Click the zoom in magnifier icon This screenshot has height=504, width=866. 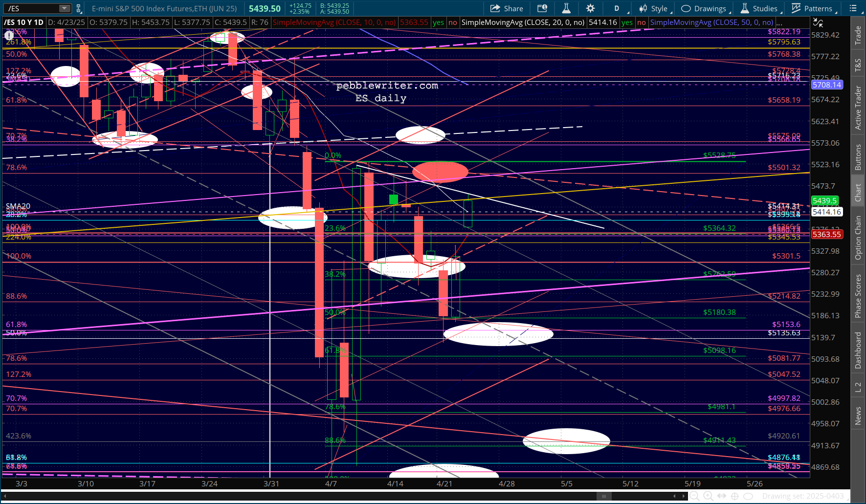pyautogui.click(x=708, y=496)
